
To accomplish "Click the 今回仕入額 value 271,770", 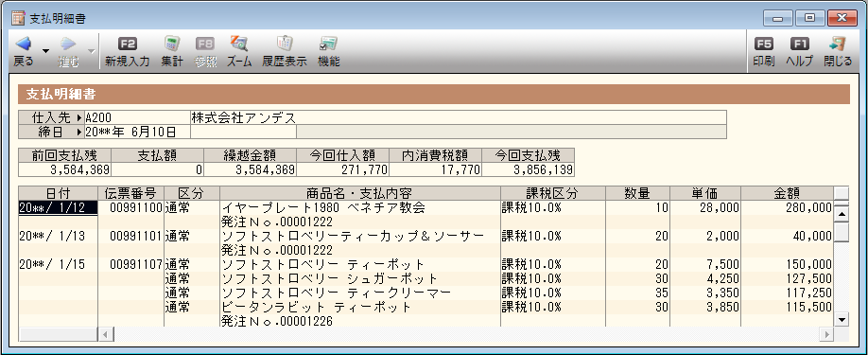I will click(x=342, y=169).
